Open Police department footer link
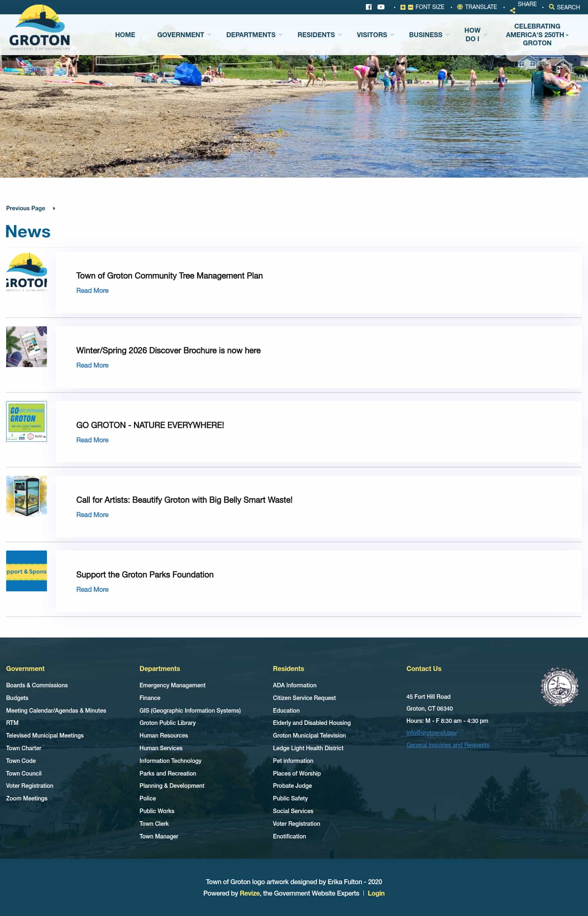The width and height of the screenshot is (588, 916). point(147,798)
